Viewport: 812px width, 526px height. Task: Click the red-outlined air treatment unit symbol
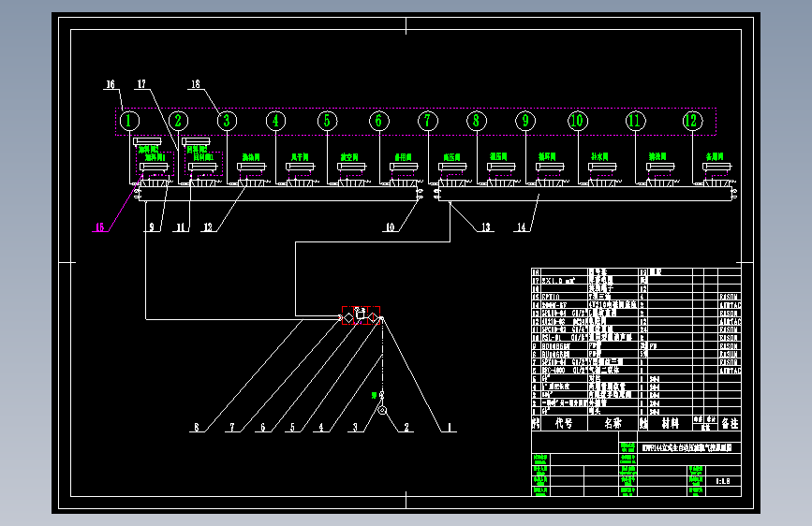pyautogui.click(x=361, y=315)
